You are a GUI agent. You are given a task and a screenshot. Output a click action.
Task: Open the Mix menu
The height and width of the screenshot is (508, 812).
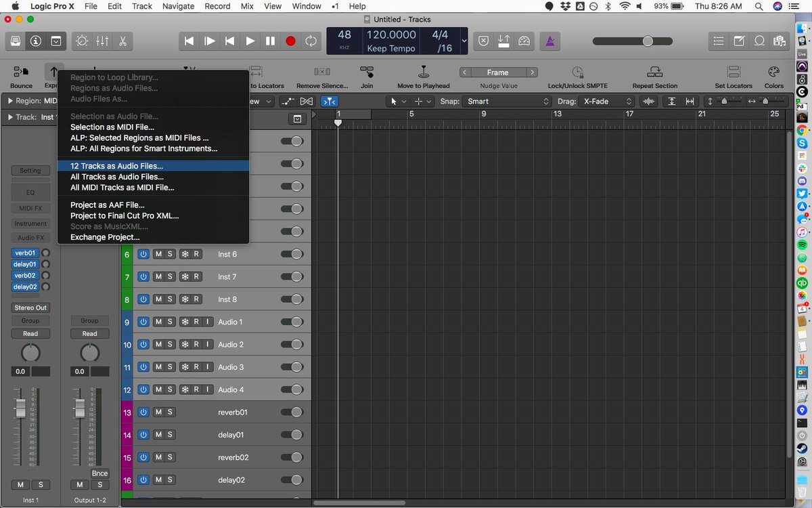pos(248,6)
